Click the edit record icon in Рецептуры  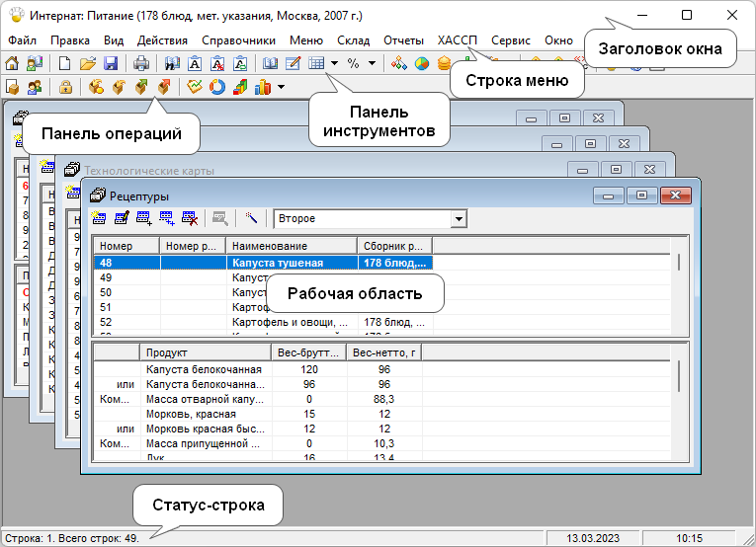122,218
